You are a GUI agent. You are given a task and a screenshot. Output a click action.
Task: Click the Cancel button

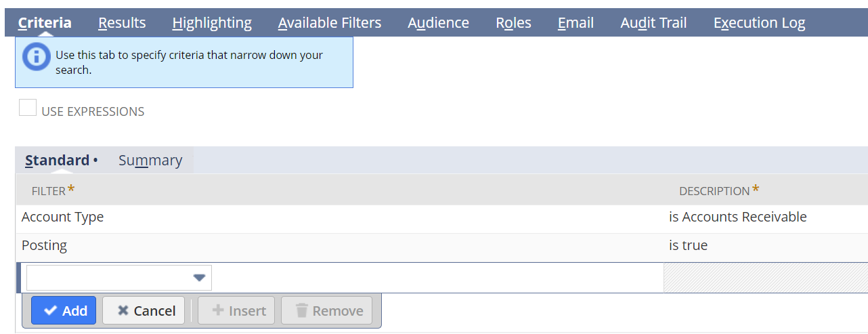pos(144,310)
